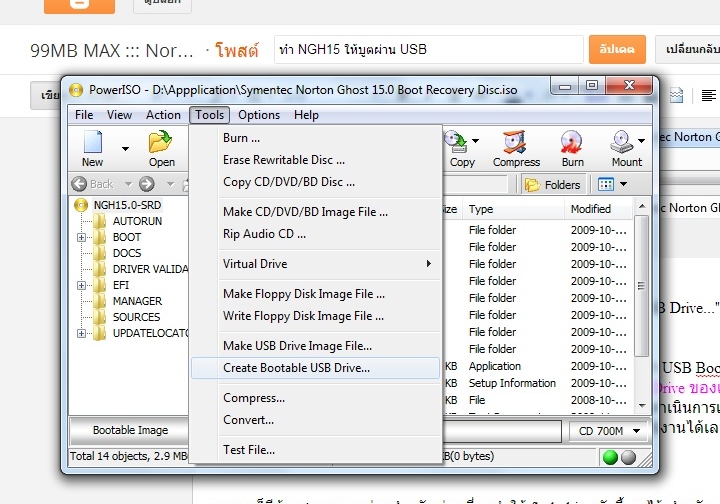Open the CD 700M media dropdown
The height and width of the screenshot is (504, 720).
point(609,431)
